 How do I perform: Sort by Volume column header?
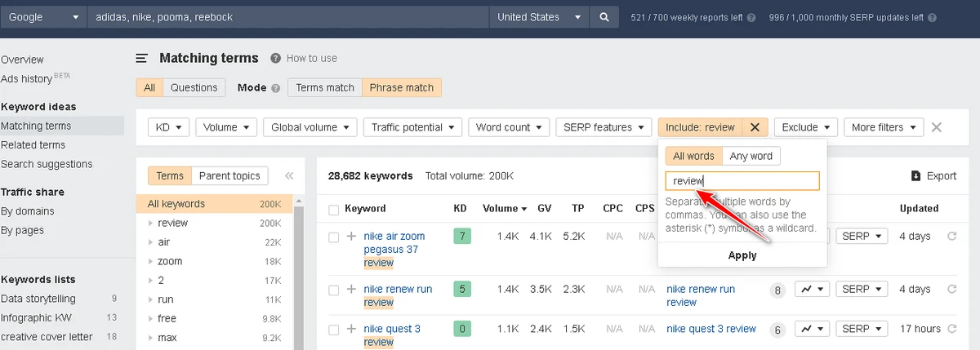pyautogui.click(x=504, y=209)
